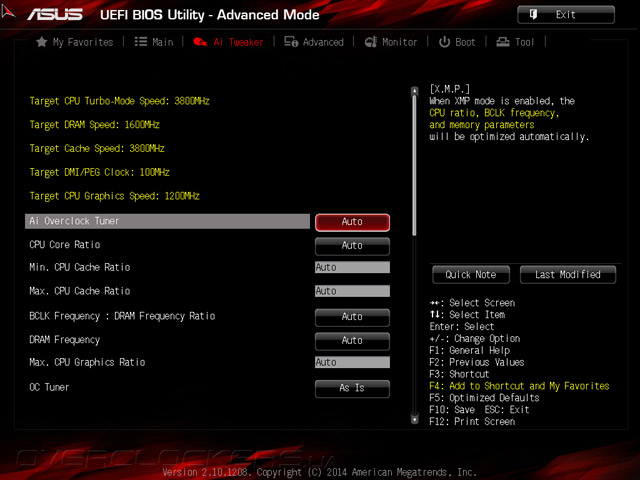This screenshot has width=640, height=480.
Task: Click the star icon beside My Favorites
Action: pos(42,42)
